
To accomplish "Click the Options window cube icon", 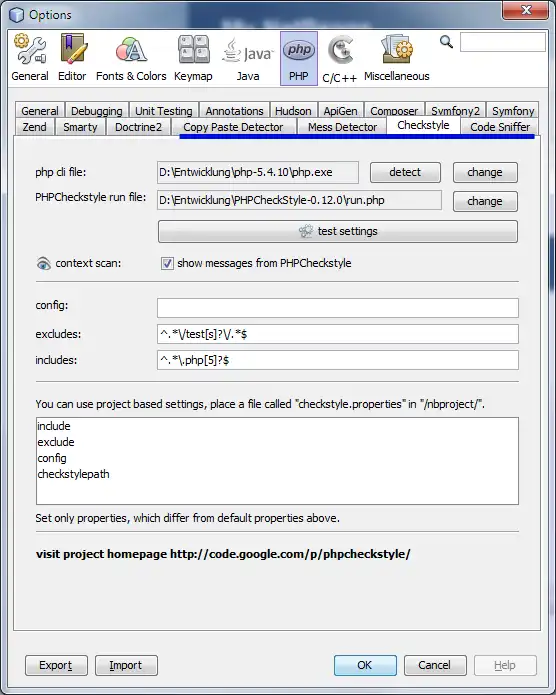I will [x=16, y=15].
